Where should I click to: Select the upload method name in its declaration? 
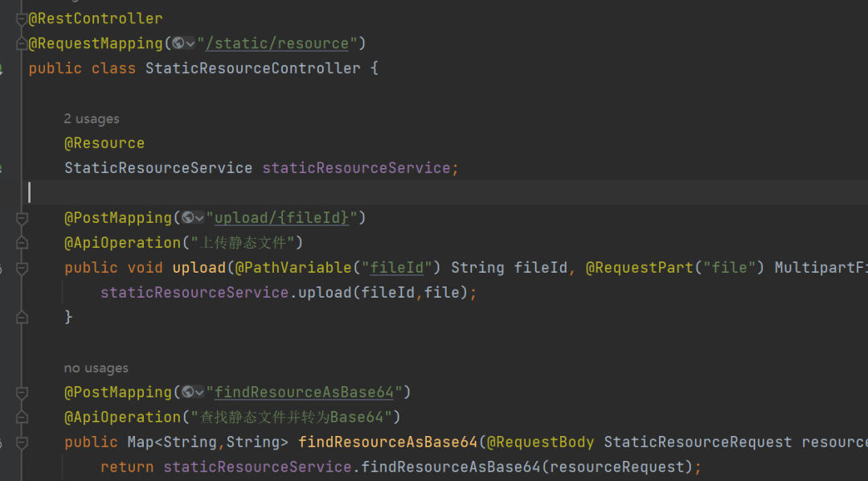(x=199, y=268)
